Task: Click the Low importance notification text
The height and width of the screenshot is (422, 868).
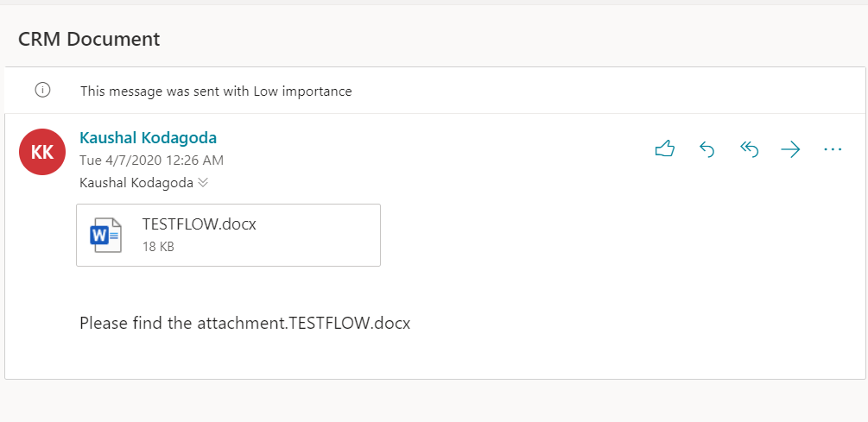Action: (x=216, y=91)
